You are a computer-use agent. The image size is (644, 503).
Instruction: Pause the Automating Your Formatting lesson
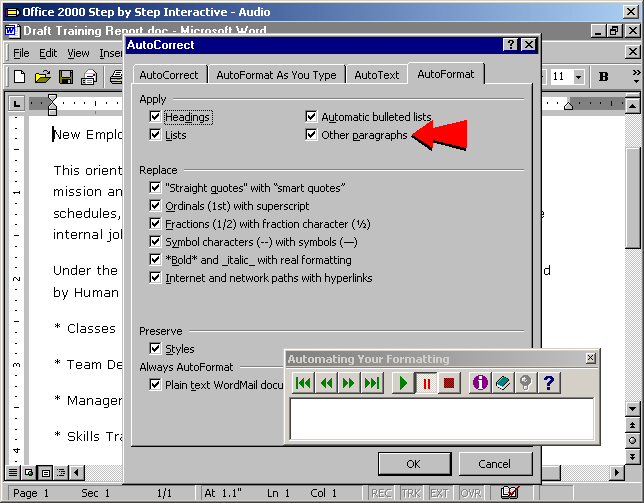coord(427,383)
